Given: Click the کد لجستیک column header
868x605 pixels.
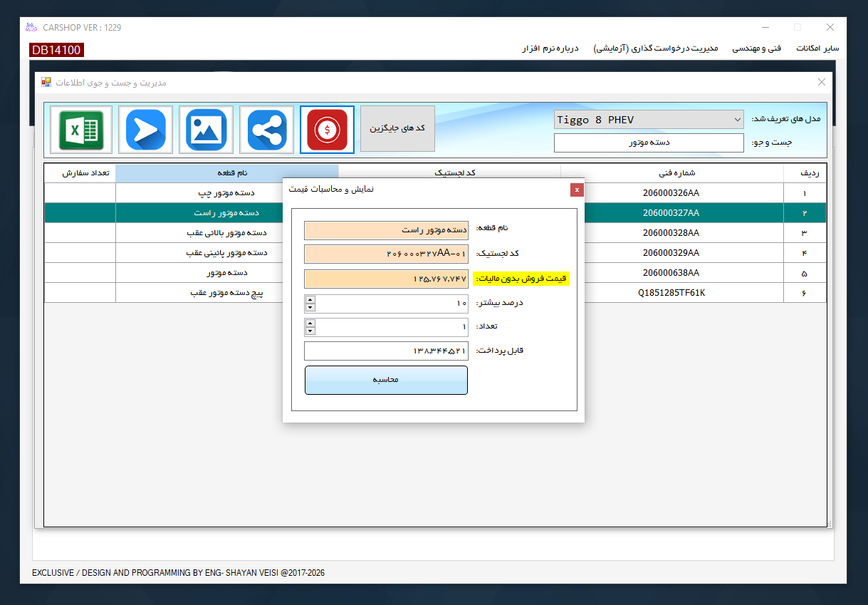Looking at the screenshot, I should click(449, 173).
